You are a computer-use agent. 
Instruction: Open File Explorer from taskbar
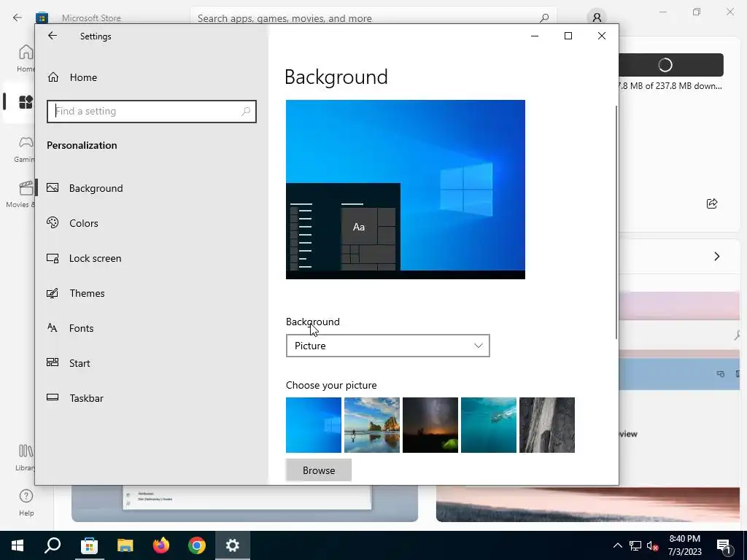(125, 545)
